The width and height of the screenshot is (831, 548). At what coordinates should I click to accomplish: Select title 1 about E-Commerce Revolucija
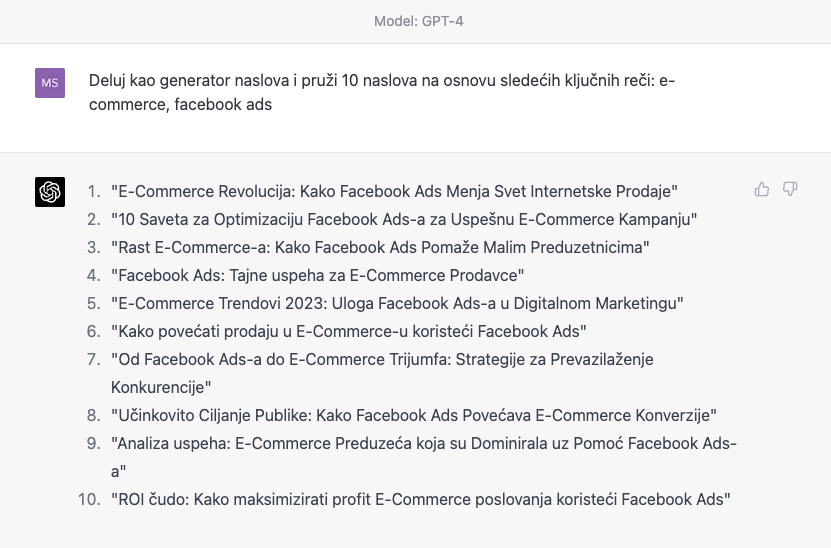(x=394, y=191)
